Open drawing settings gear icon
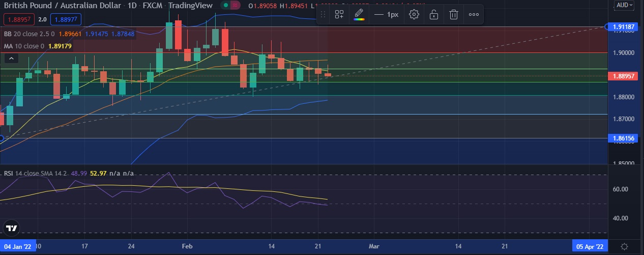644x255 pixels. coord(414,14)
